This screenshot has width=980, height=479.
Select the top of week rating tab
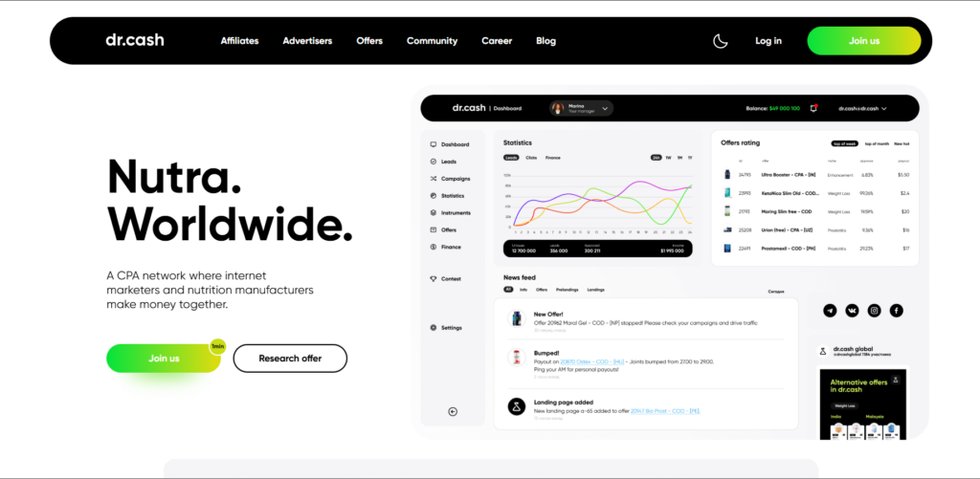pos(844,143)
